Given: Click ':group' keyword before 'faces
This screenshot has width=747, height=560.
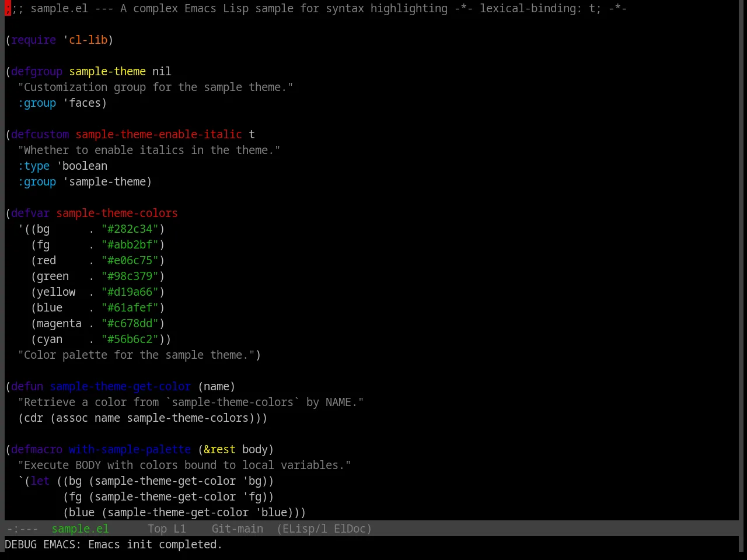Looking at the screenshot, I should [37, 103].
